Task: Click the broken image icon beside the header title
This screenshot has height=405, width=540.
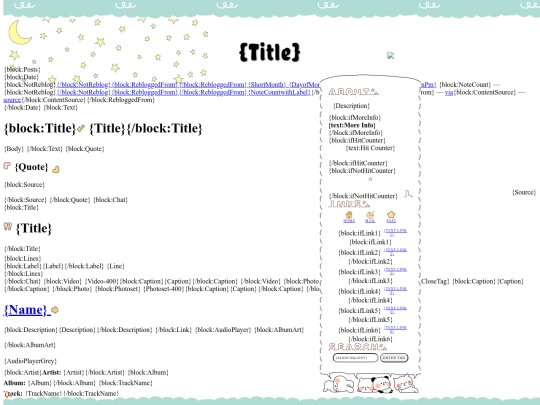Action: click(390, 55)
